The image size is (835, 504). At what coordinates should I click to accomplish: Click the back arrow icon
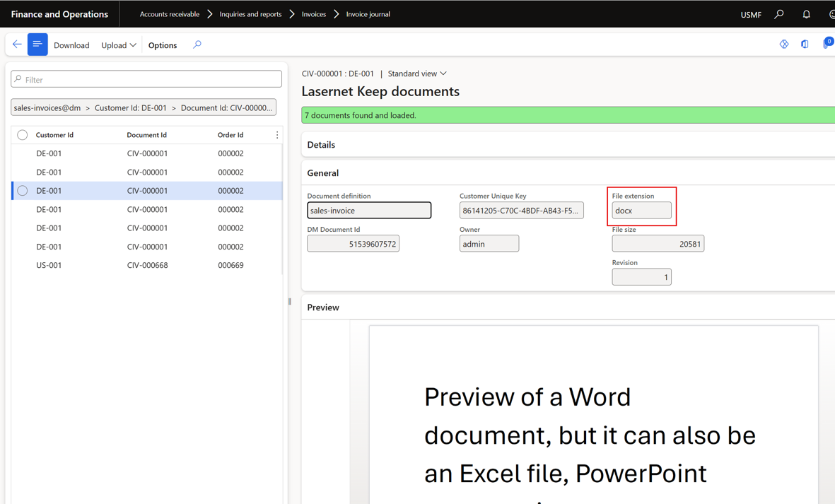[x=17, y=45]
